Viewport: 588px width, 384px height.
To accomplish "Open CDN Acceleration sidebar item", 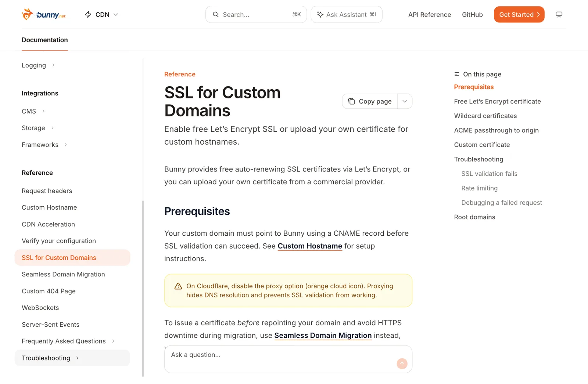I will point(48,224).
